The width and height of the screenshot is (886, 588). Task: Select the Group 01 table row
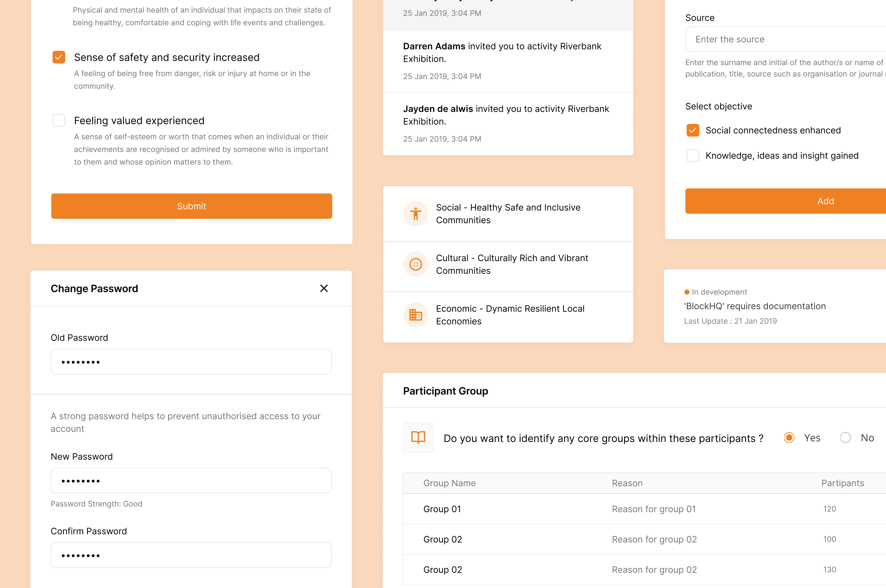[x=638, y=509]
